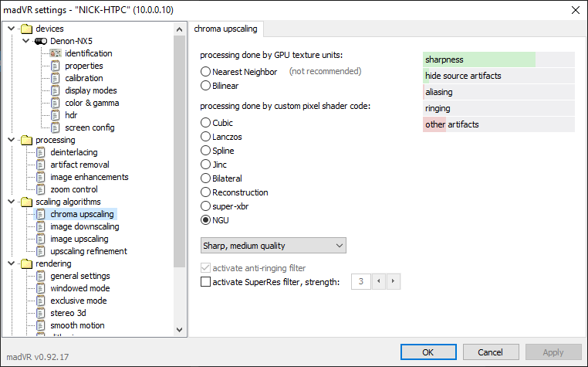Enable the activate SuperRes filter checkbox
Image resolution: width=588 pixels, height=367 pixels.
click(x=206, y=282)
